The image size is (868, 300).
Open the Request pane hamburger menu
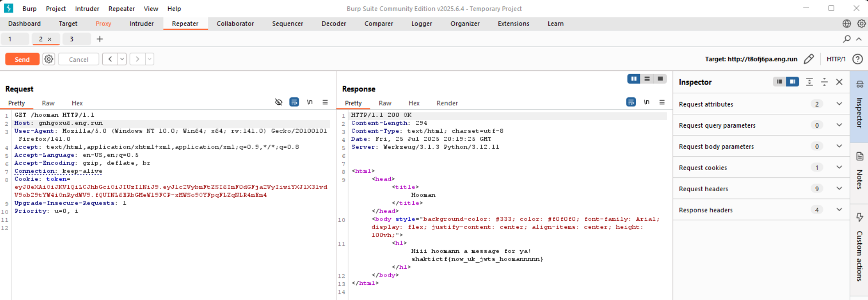pyautogui.click(x=325, y=102)
